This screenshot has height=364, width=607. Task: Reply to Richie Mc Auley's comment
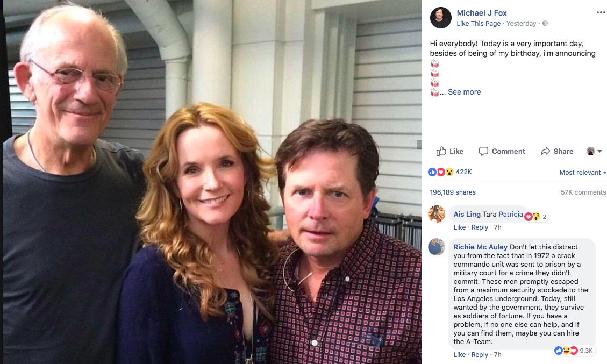(x=480, y=355)
